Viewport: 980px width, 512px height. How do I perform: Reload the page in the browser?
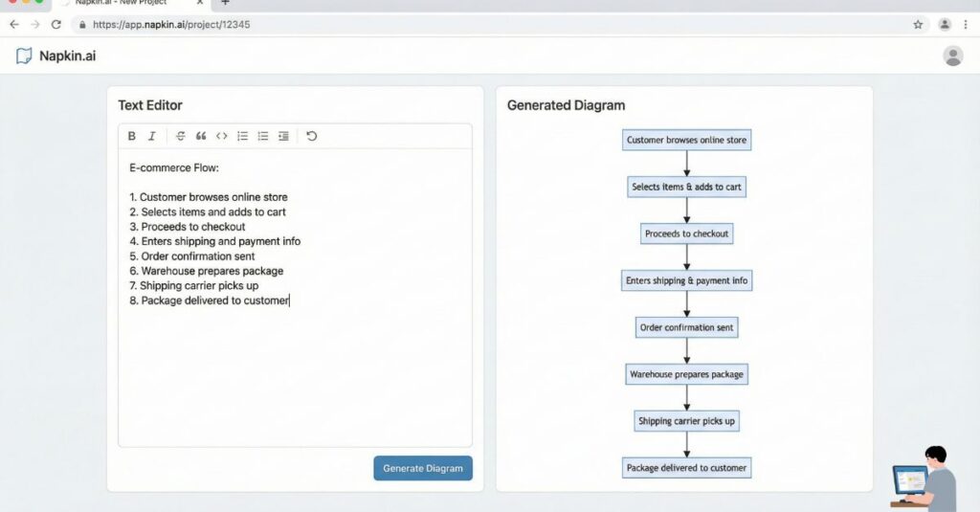(x=56, y=24)
